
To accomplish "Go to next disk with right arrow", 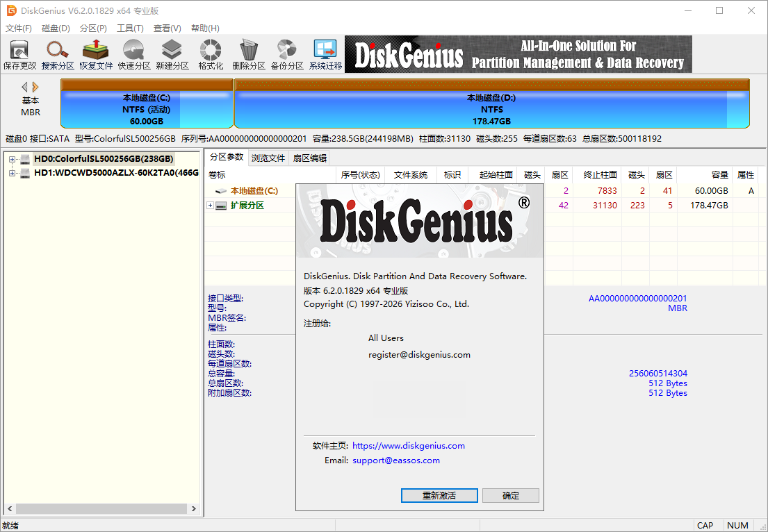I will click(x=35, y=87).
